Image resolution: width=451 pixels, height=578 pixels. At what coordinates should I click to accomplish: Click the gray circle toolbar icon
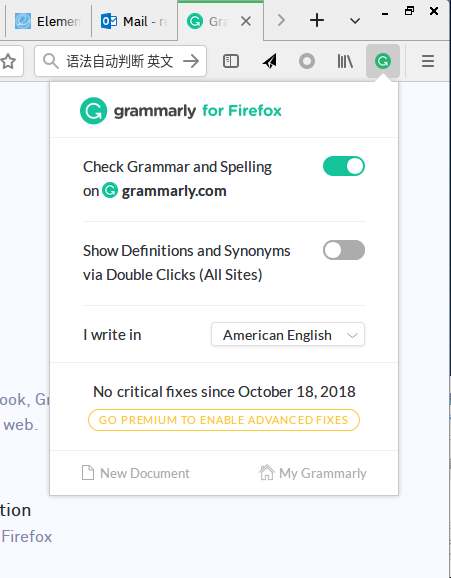[x=307, y=61]
